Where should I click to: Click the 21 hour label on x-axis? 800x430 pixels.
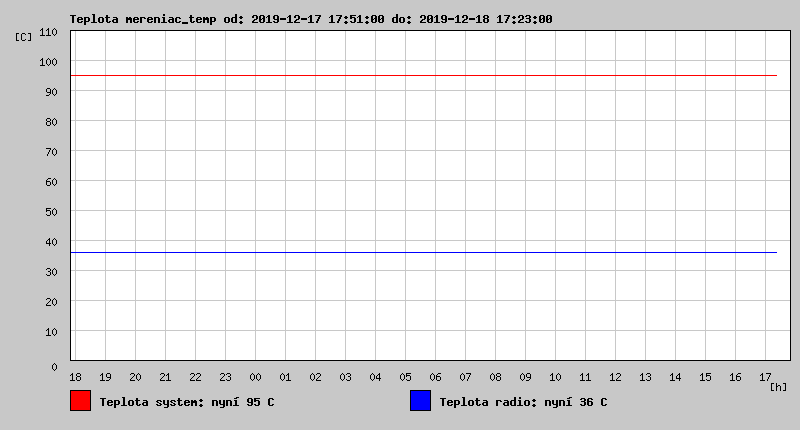[165, 377]
